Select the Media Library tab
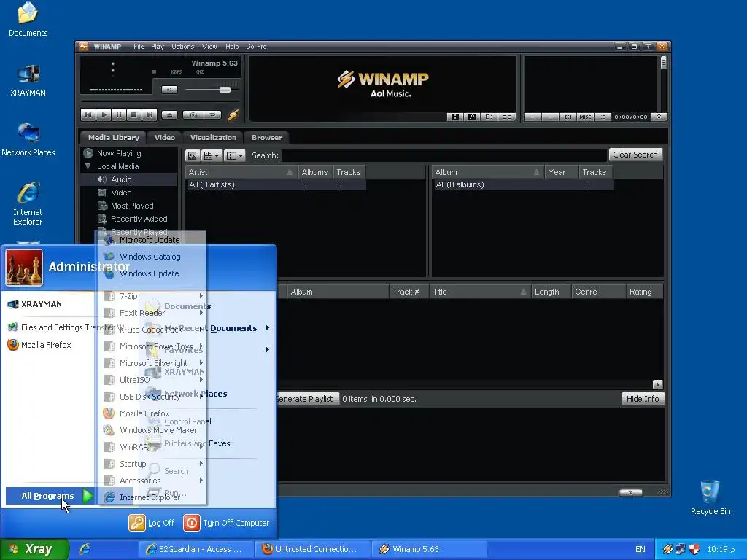Viewport: 747px width, 560px height. point(113,137)
